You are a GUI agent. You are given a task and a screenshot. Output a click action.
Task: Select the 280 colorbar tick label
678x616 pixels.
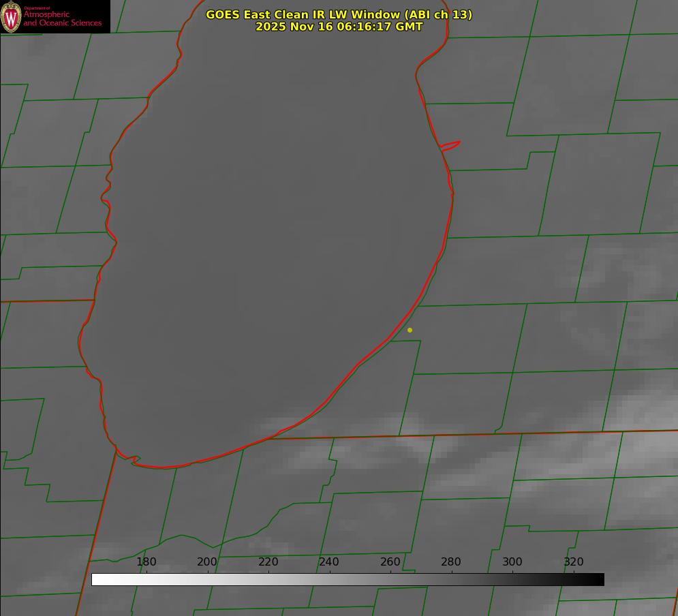point(451,562)
